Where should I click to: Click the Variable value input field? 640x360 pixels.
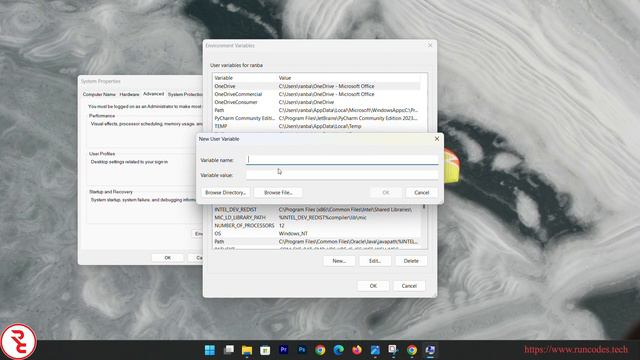coord(342,175)
